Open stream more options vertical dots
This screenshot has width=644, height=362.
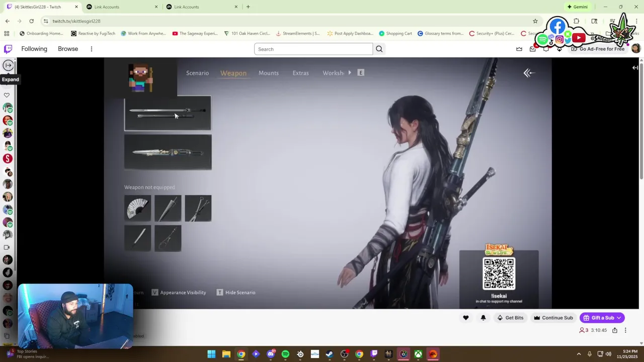[625, 330]
